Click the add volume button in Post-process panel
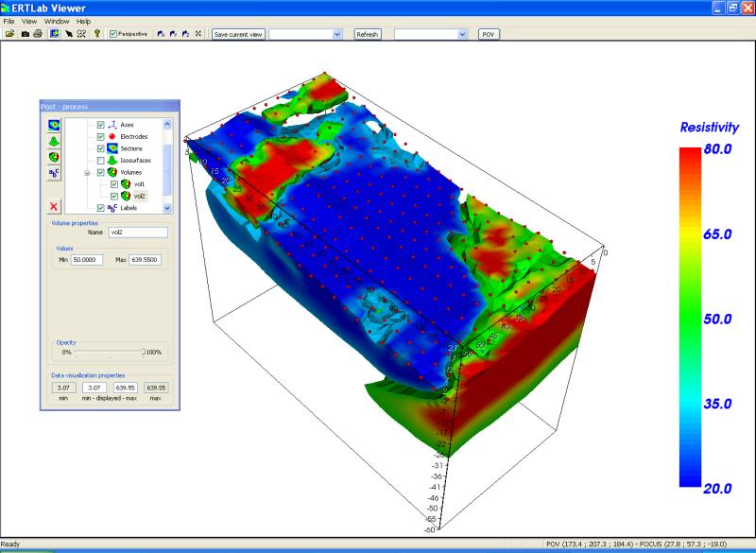 point(54,157)
